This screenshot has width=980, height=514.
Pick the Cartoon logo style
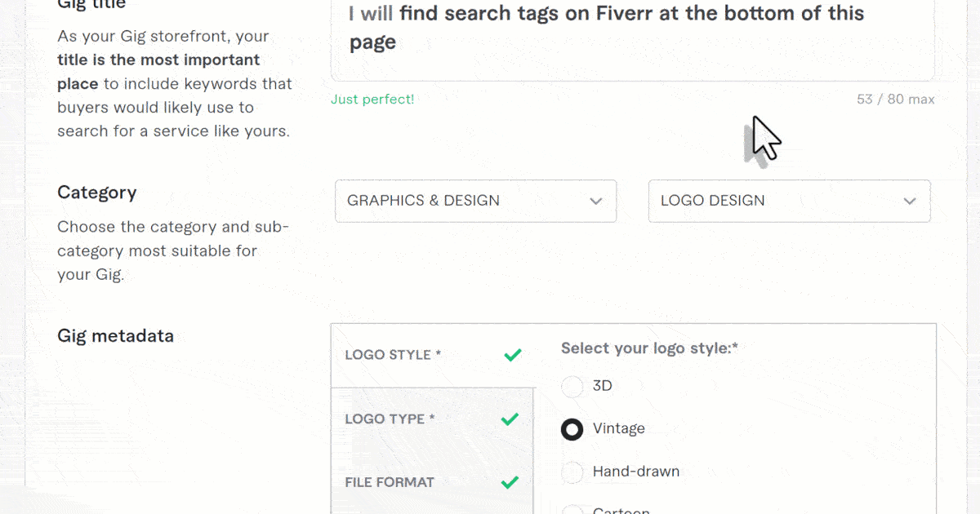pos(572,510)
